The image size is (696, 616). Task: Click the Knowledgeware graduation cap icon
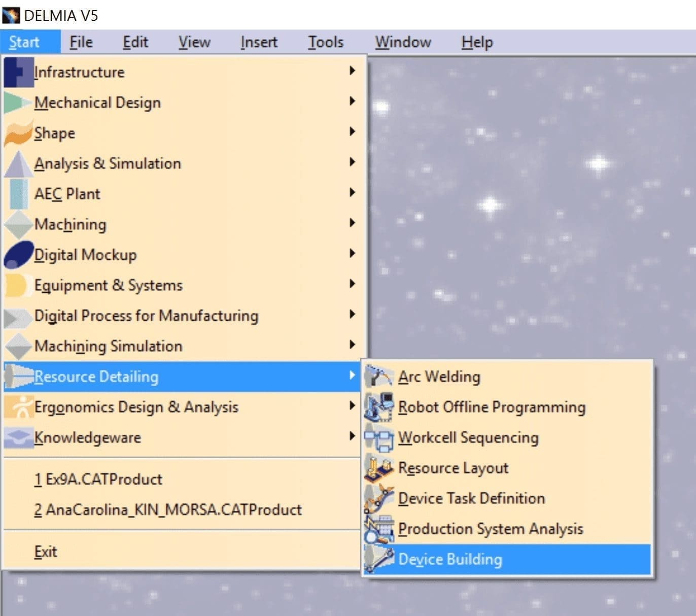tap(18, 437)
